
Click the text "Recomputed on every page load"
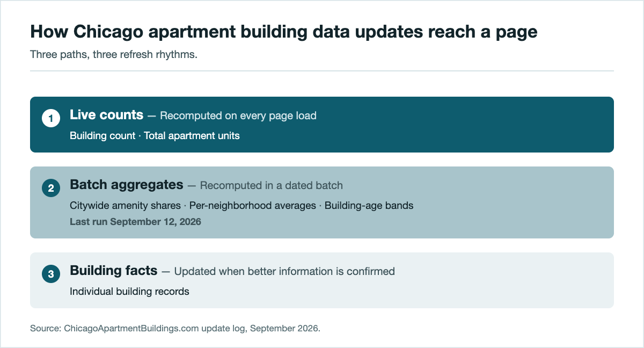[238, 115]
